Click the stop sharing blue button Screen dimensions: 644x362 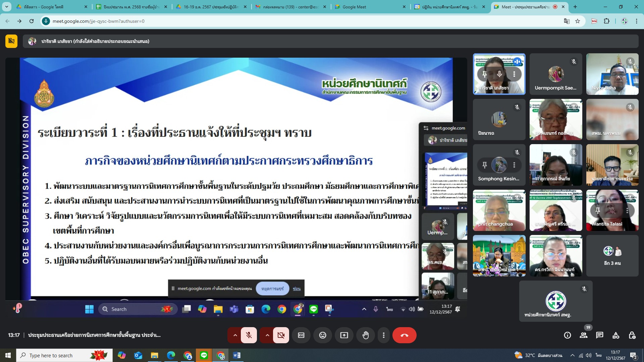point(272,289)
